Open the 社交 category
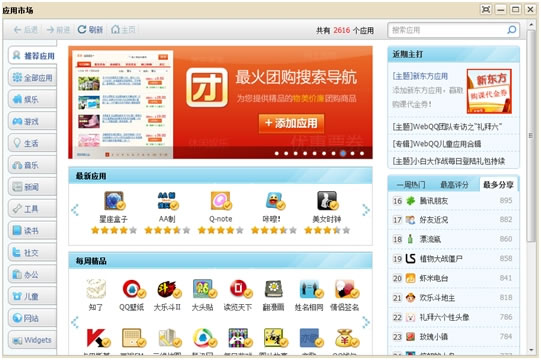 click(32, 252)
